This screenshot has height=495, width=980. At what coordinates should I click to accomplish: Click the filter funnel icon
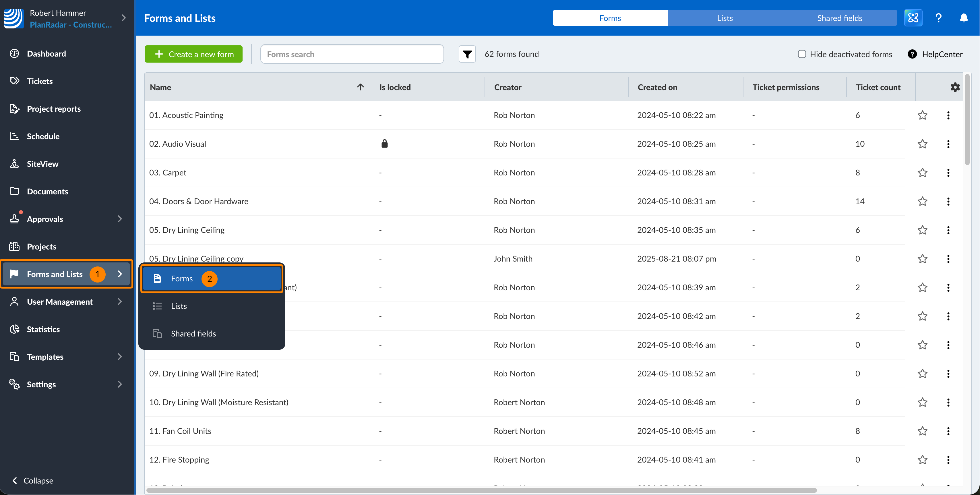click(467, 54)
